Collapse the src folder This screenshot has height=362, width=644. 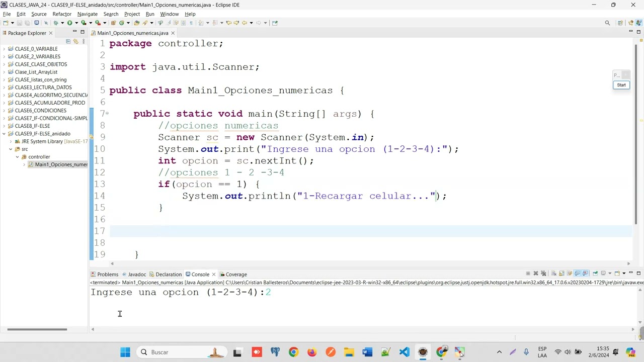pyautogui.click(x=11, y=149)
